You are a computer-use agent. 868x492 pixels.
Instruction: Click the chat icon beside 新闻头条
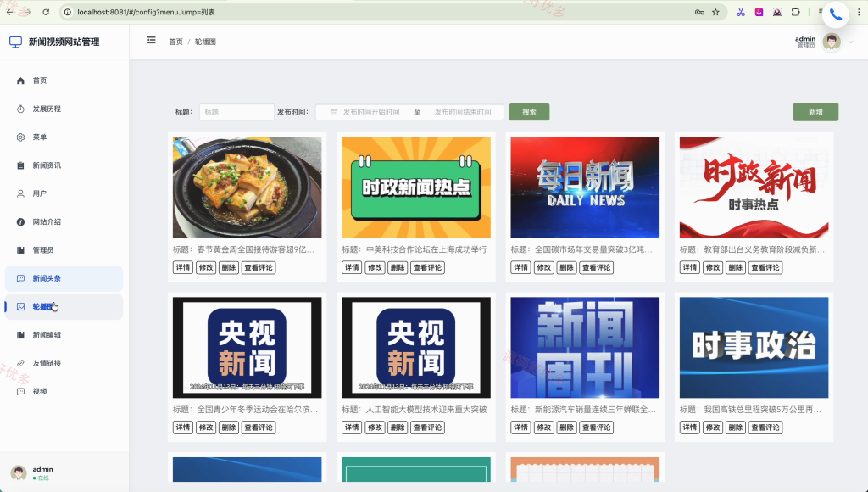[20, 279]
